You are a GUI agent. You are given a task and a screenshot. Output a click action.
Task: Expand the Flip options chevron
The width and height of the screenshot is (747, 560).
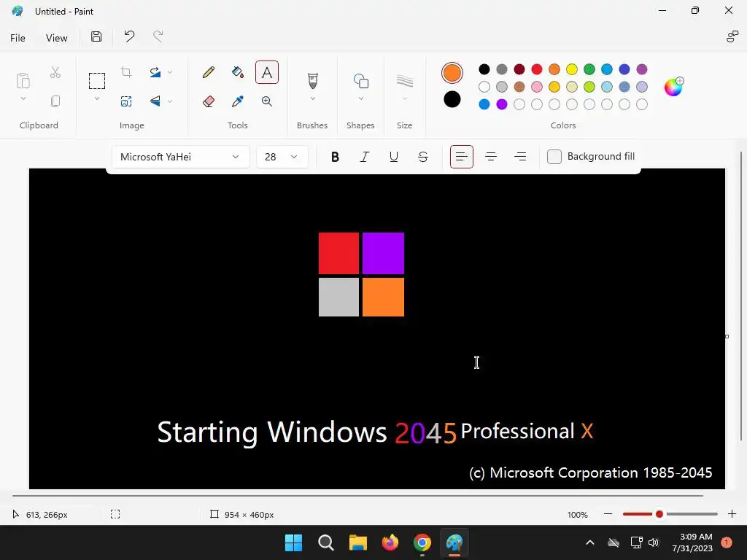(170, 101)
